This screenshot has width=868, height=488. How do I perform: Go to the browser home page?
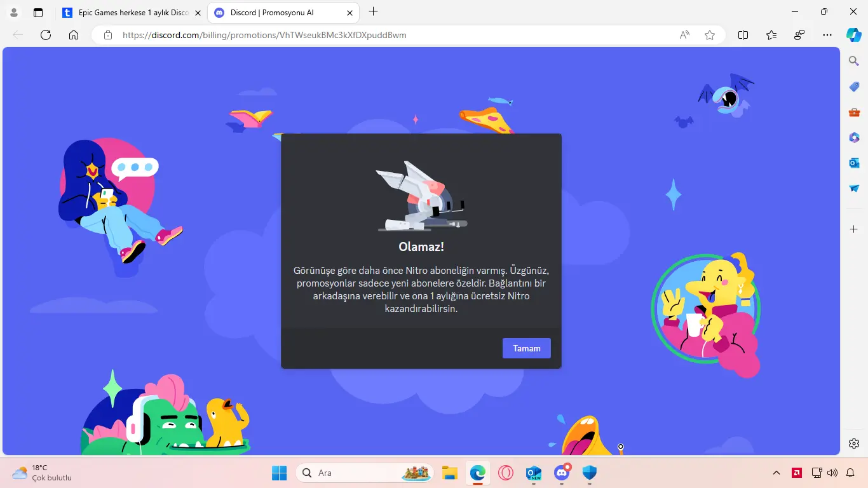74,35
